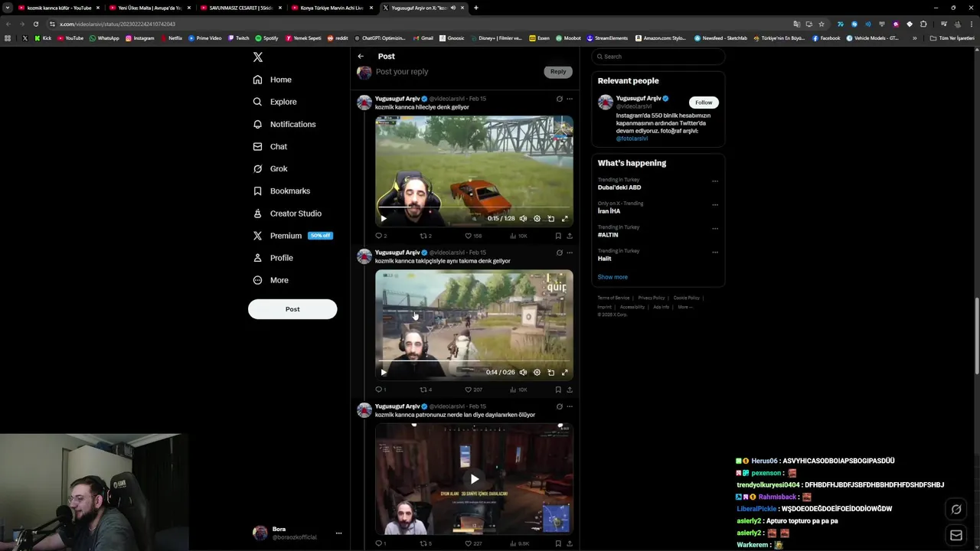
Task: Share the 'hileciye denk geliyor' post
Action: pyautogui.click(x=570, y=236)
